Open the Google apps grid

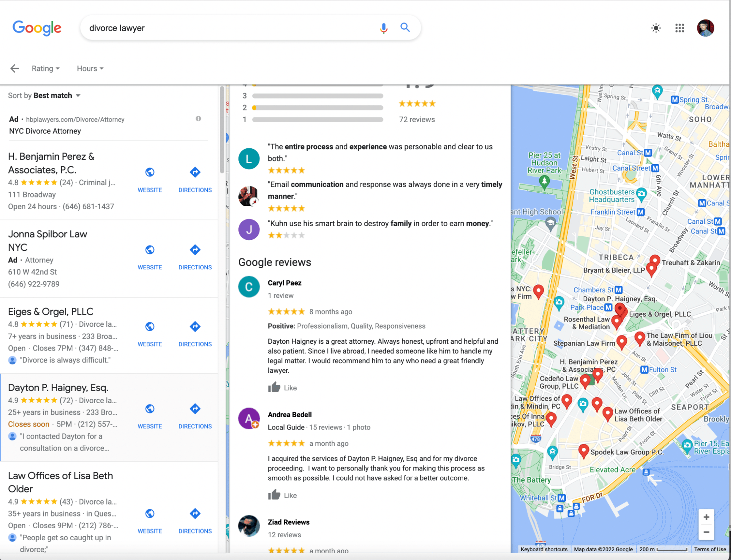[679, 28]
